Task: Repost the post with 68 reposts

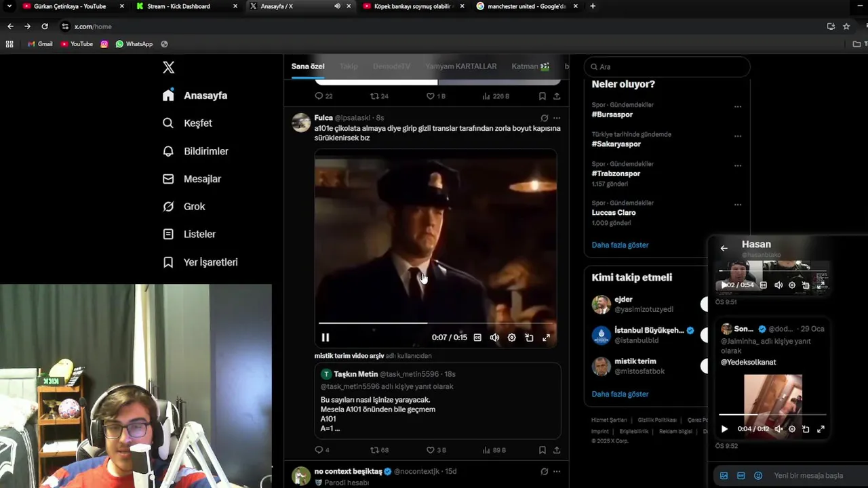Action: click(379, 450)
